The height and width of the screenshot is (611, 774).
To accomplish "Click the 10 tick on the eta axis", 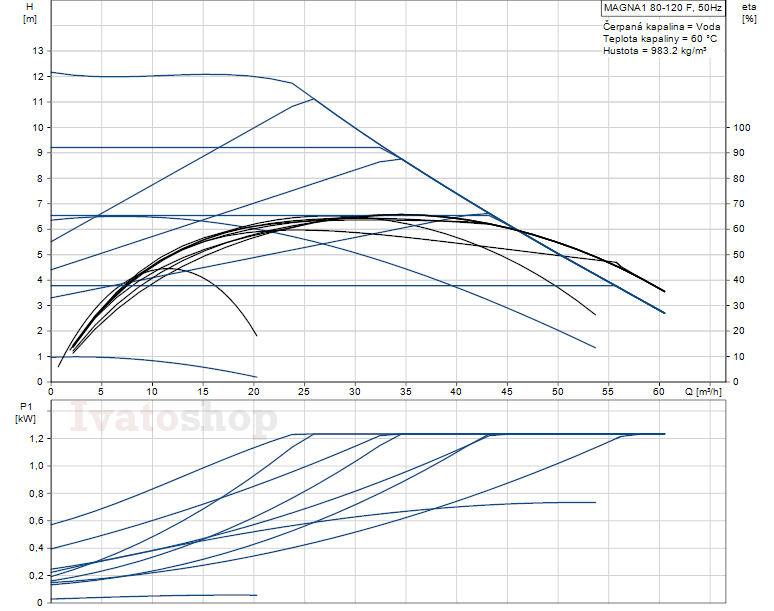I will 739,356.
